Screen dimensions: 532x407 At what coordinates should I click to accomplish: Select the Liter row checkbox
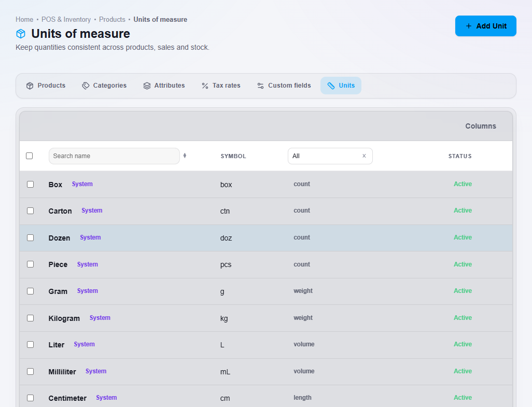click(31, 344)
